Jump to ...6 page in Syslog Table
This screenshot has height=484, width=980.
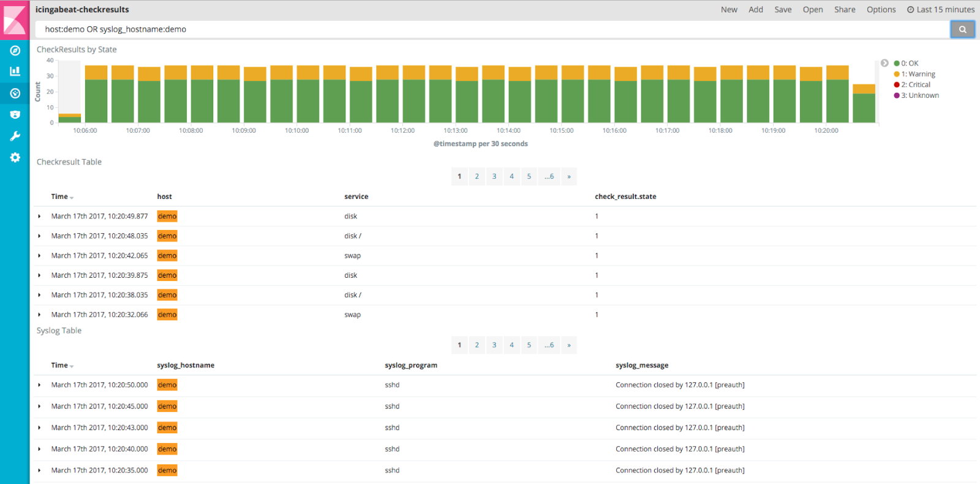coord(549,345)
